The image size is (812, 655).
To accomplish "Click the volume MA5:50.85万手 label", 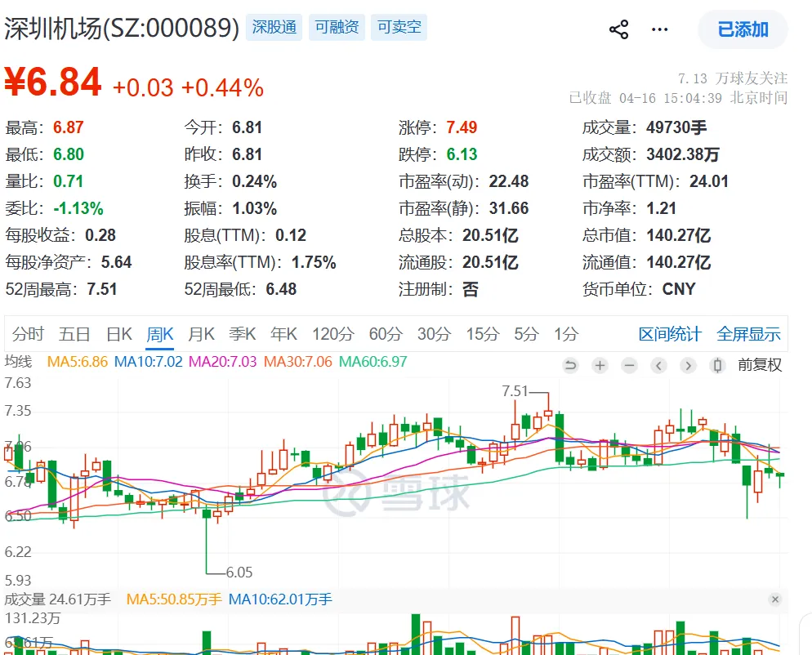I will click(174, 599).
